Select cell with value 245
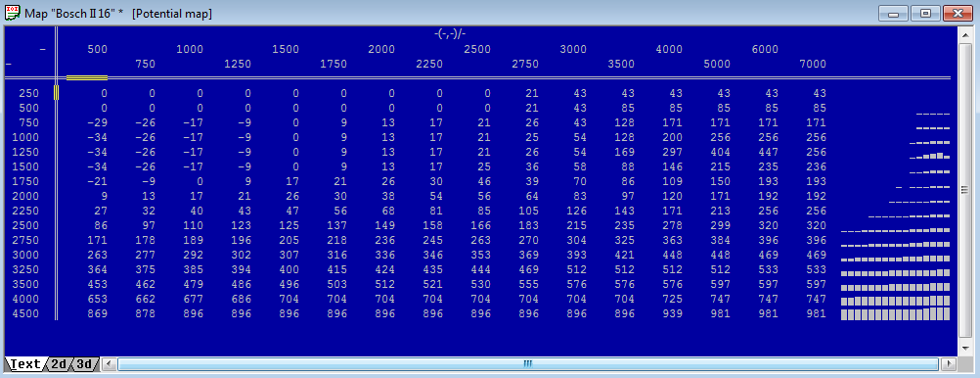980x378 pixels. (x=432, y=240)
